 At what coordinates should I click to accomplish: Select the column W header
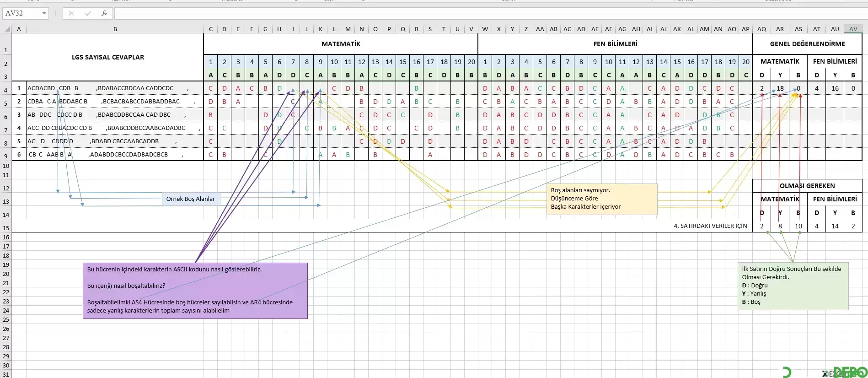485,29
